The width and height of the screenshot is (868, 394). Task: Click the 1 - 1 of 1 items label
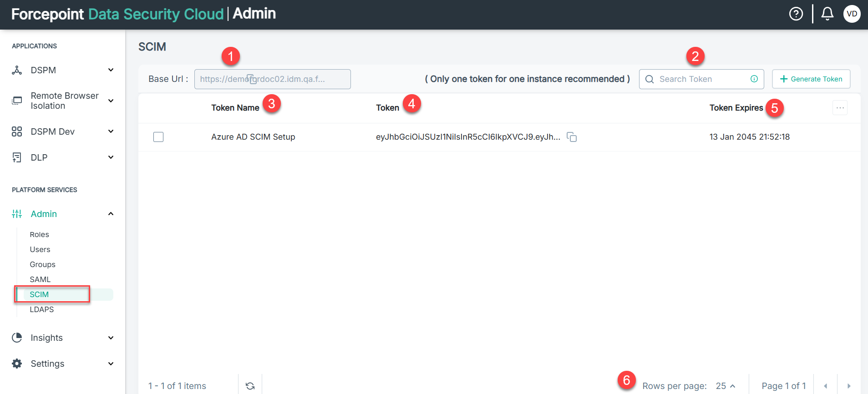click(x=177, y=386)
